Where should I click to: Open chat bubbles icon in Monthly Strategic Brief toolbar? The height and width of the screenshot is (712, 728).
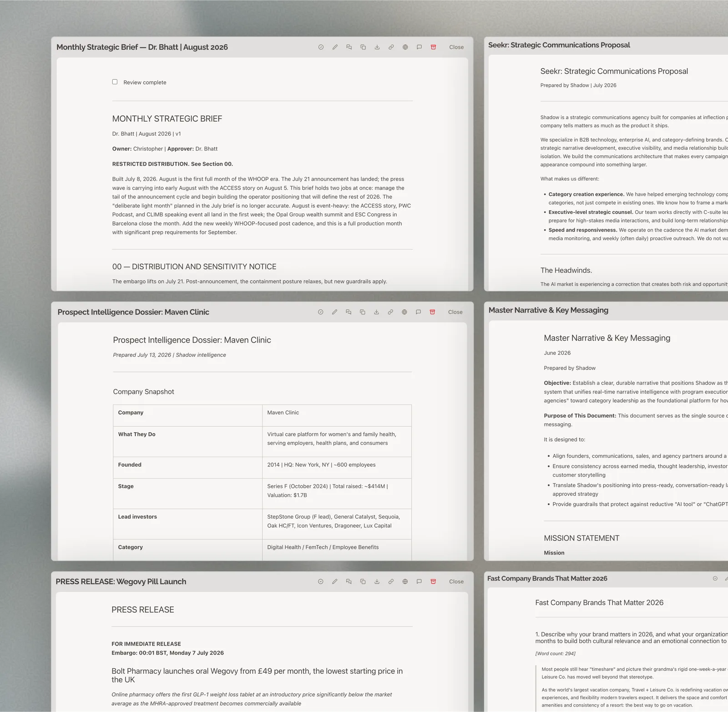pos(349,47)
